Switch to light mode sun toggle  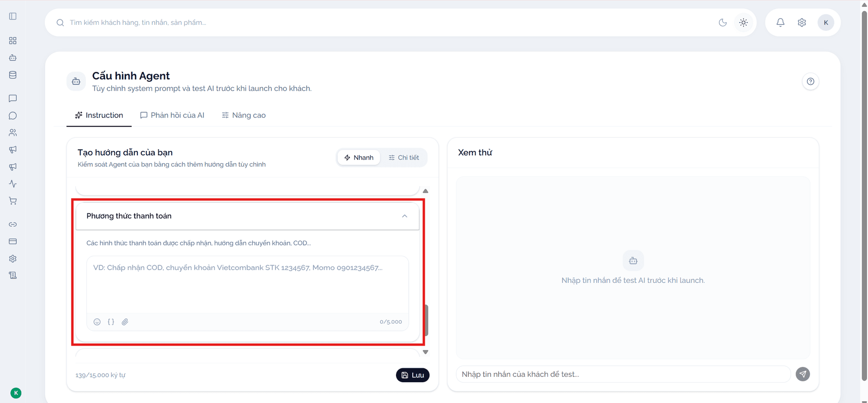pos(744,23)
